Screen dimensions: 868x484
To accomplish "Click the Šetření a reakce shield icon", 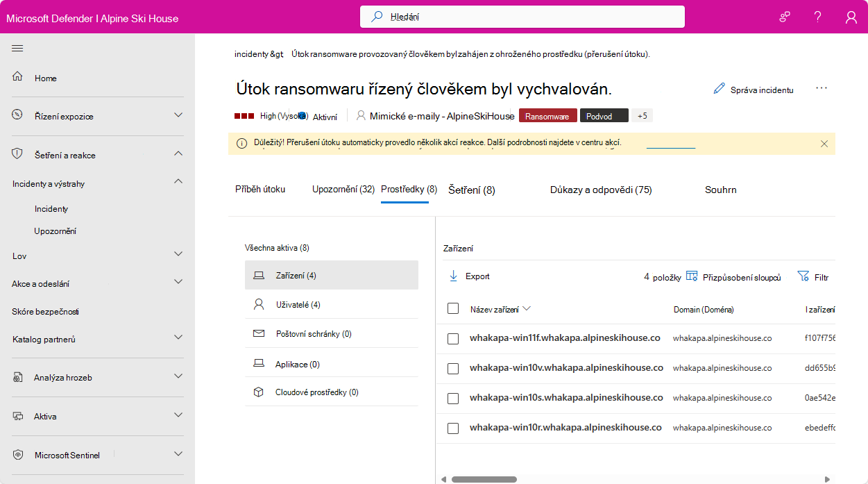I will 17,153.
